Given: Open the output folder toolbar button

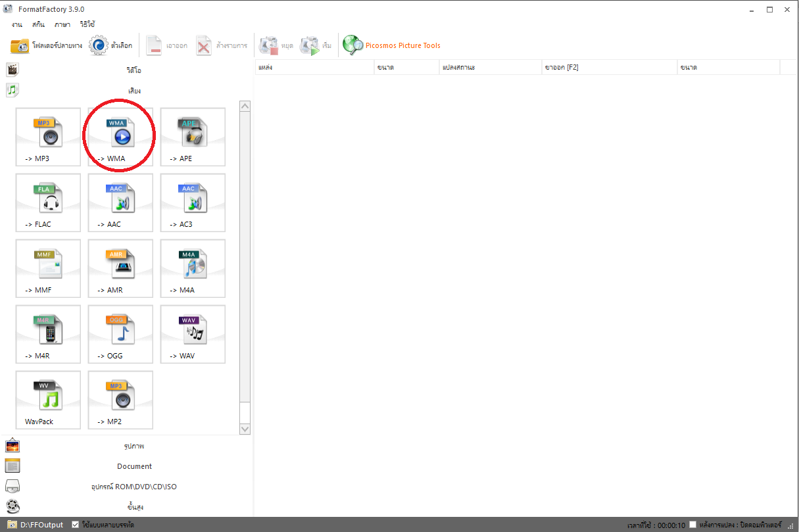Looking at the screenshot, I should [x=46, y=45].
